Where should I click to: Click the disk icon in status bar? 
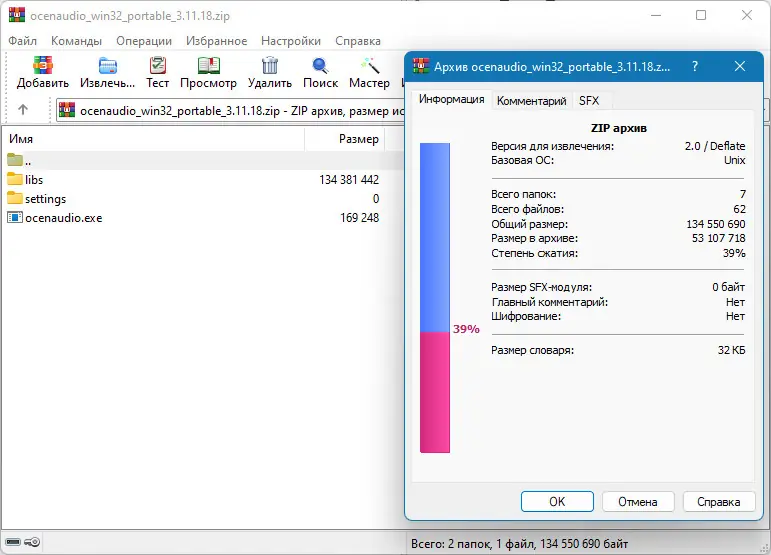13,542
